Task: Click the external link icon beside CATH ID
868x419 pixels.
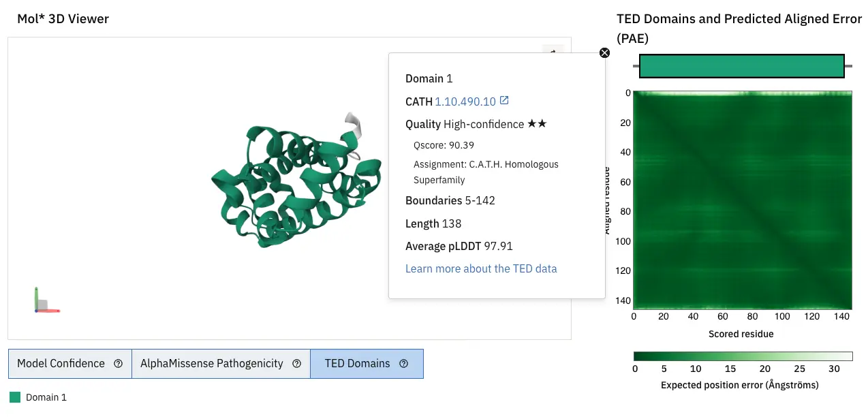Action: [x=504, y=101]
